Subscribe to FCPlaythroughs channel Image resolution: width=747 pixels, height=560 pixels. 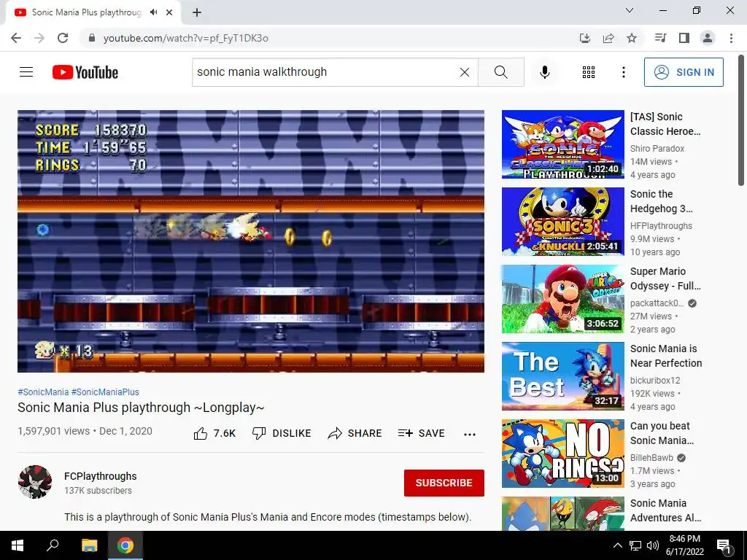click(444, 483)
